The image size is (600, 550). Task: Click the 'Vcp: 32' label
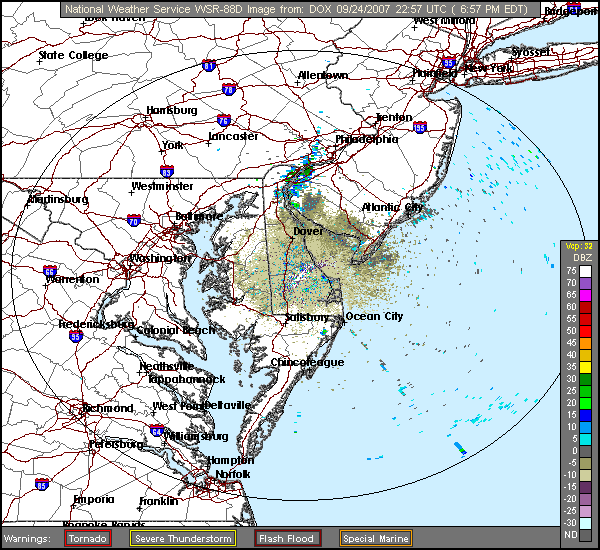coord(579,246)
